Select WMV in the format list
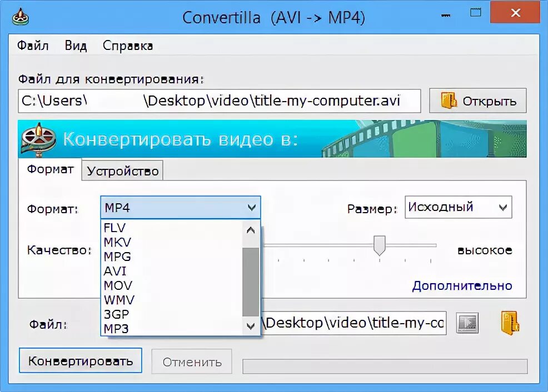The image size is (548, 392). pos(172,300)
